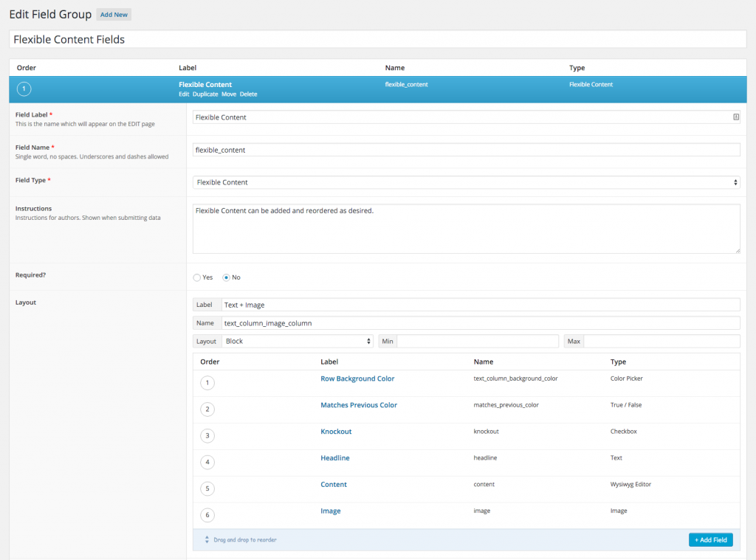Click the lowercase image name cell
The width and height of the screenshot is (756, 560).
coord(481,511)
